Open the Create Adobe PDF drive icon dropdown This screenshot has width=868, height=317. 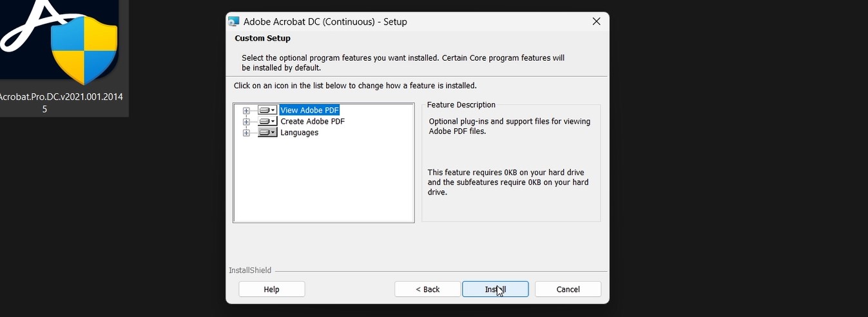pyautogui.click(x=267, y=121)
